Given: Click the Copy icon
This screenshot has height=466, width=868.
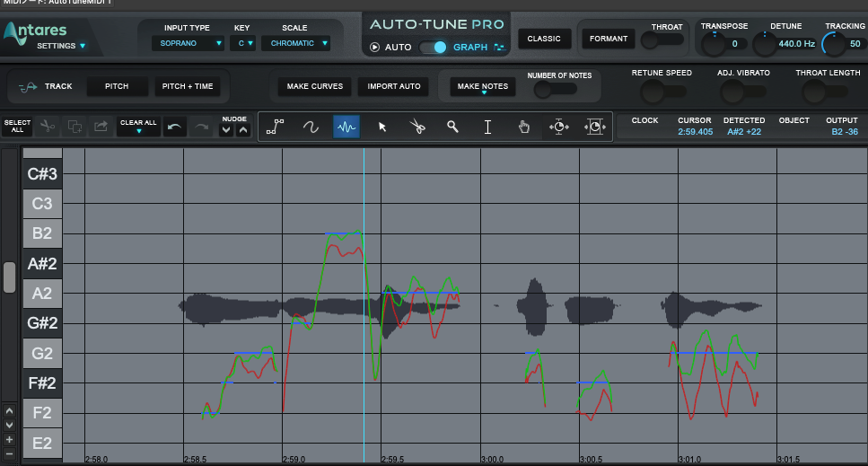Looking at the screenshot, I should click(75, 127).
